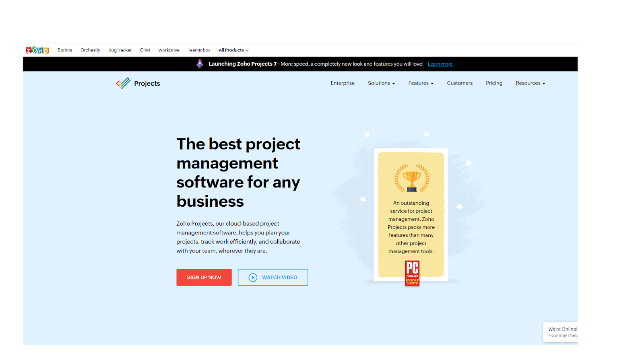
Task: Click the Zoho logo icon
Action: [37, 50]
